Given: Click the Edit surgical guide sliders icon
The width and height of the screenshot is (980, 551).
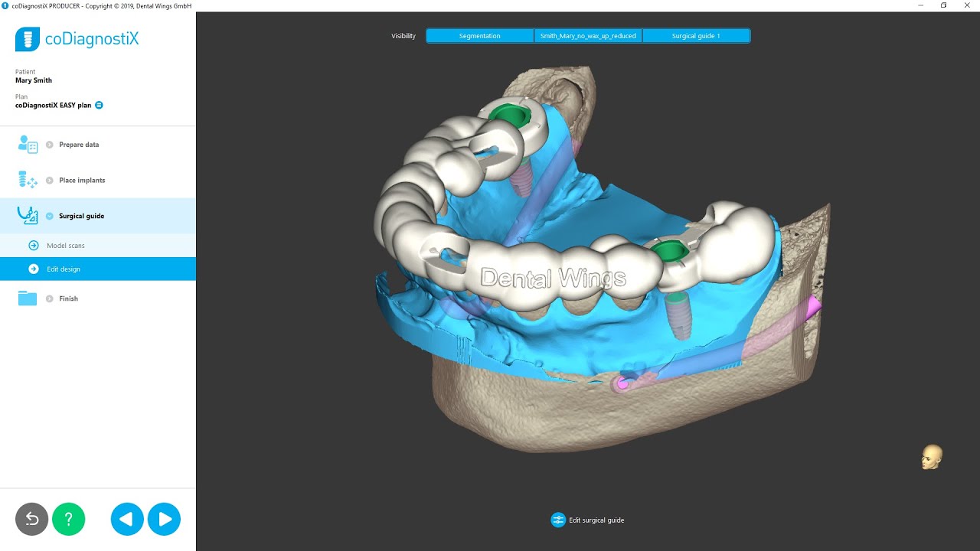Looking at the screenshot, I should [558, 520].
